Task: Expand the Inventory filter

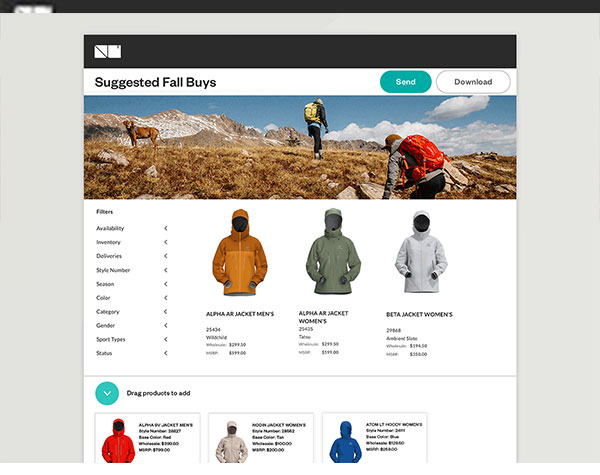Action: click(166, 242)
